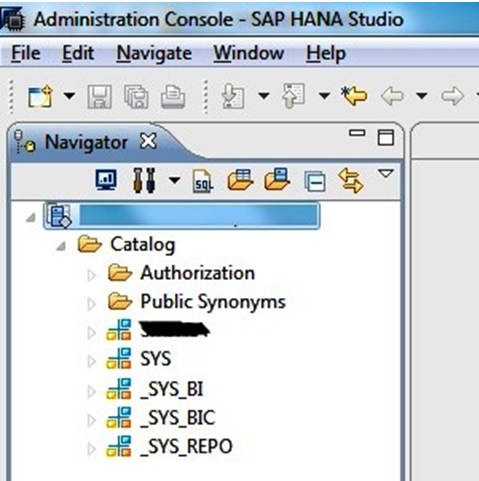
Task: Expand the redacted schema node
Action: tap(91, 333)
